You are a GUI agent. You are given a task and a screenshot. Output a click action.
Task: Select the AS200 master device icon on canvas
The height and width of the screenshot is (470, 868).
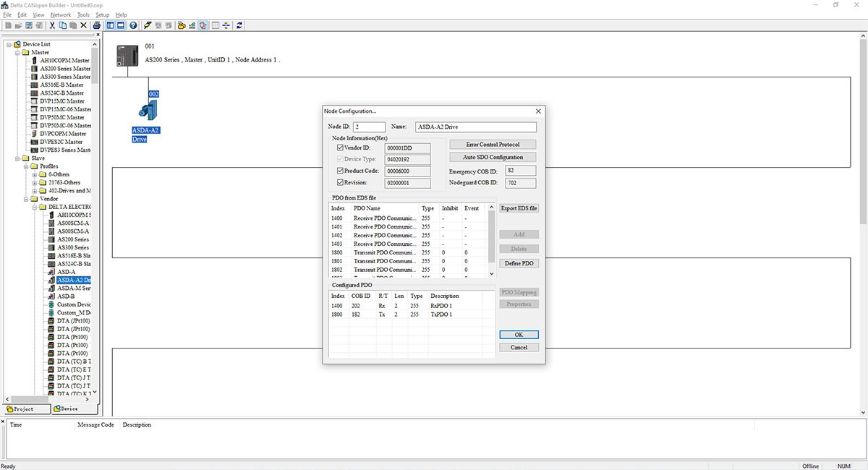tap(128, 56)
